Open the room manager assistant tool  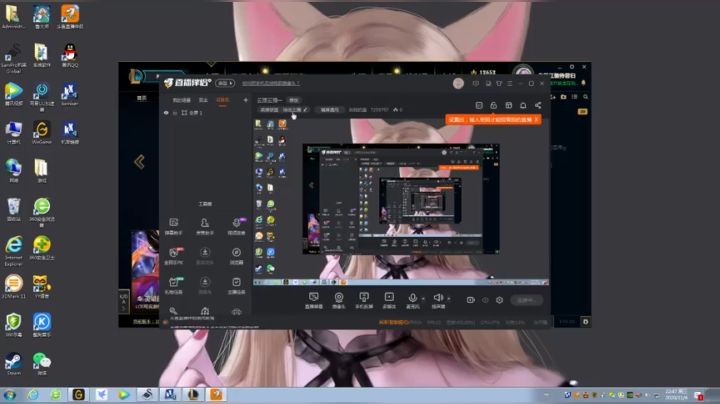point(205,226)
